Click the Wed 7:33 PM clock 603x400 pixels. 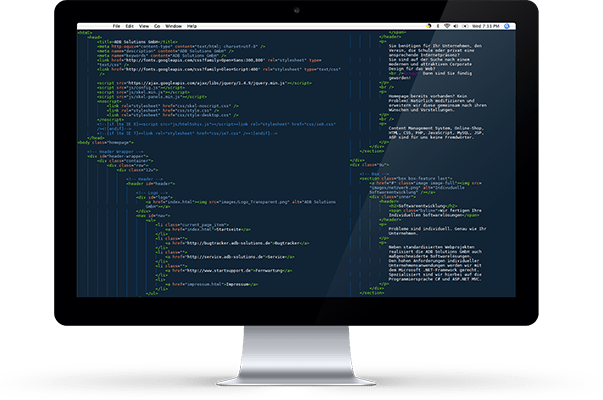(x=486, y=26)
